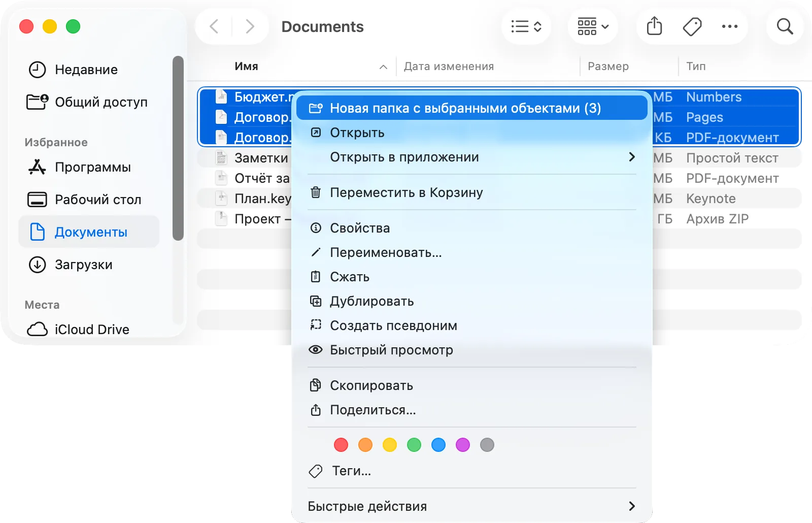Click the tag icon in the toolbar
This screenshot has height=523, width=812.
tap(692, 26)
